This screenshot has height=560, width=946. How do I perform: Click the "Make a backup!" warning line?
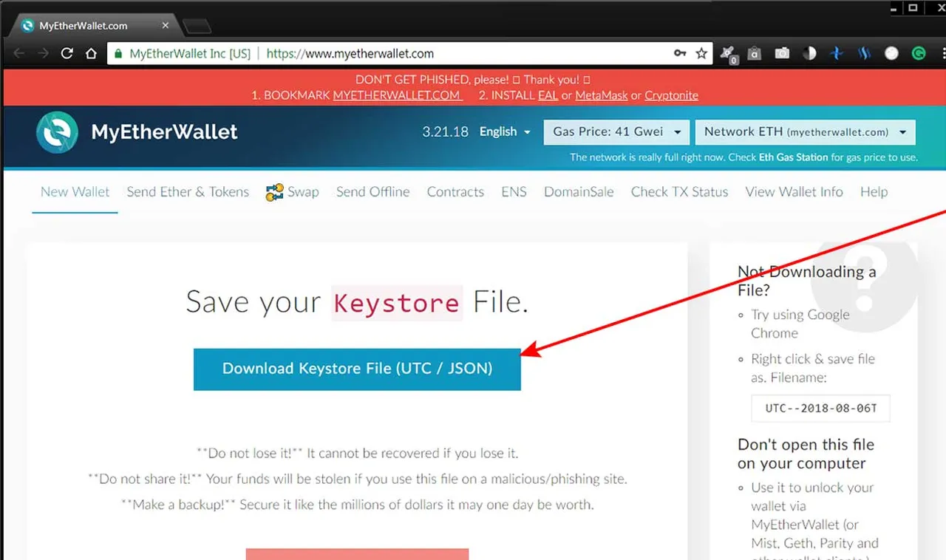(357, 505)
